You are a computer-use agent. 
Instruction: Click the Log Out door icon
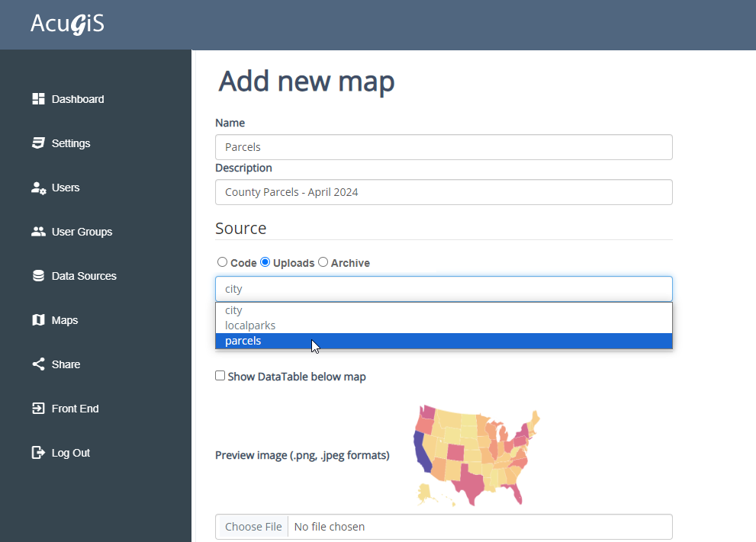[x=38, y=453]
